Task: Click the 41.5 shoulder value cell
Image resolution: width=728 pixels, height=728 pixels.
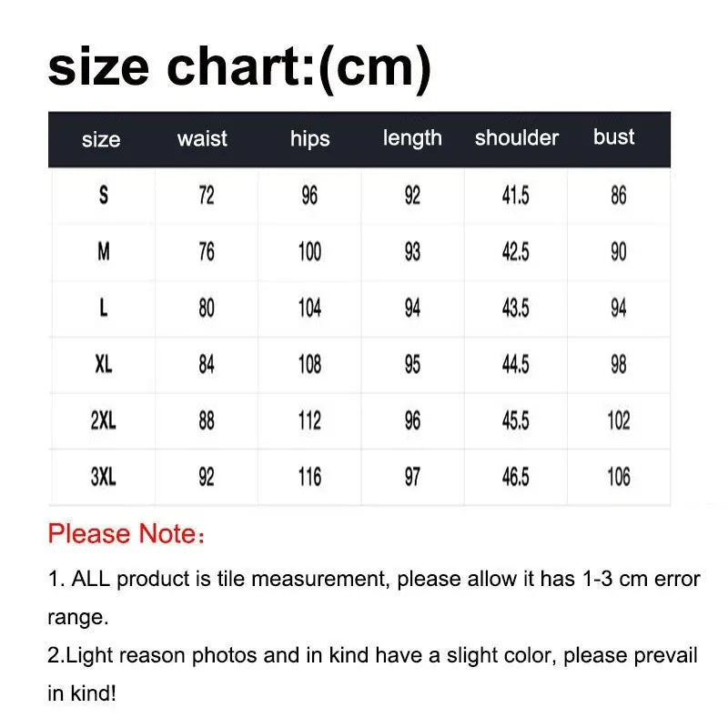Action: 515,196
